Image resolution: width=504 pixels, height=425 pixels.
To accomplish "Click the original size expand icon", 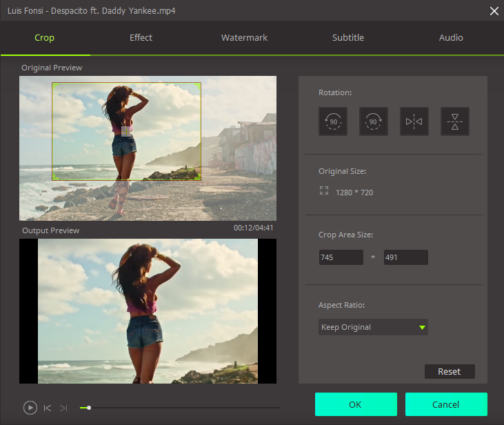I will click(324, 191).
